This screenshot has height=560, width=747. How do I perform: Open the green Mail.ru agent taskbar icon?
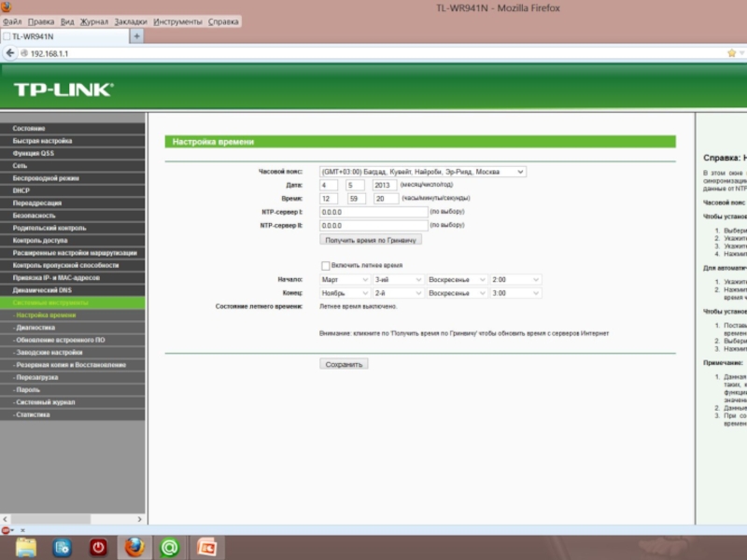coord(171,547)
